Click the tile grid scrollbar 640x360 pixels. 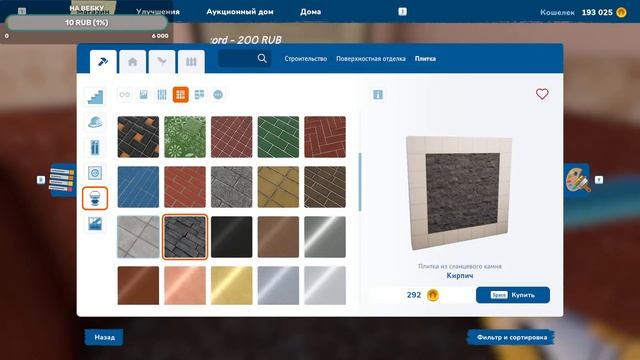coord(360,182)
